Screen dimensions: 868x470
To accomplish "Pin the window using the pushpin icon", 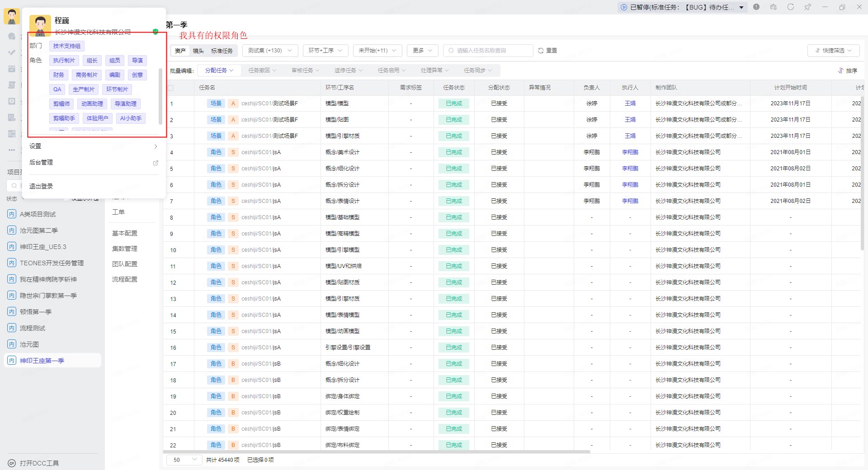I will [807, 7].
